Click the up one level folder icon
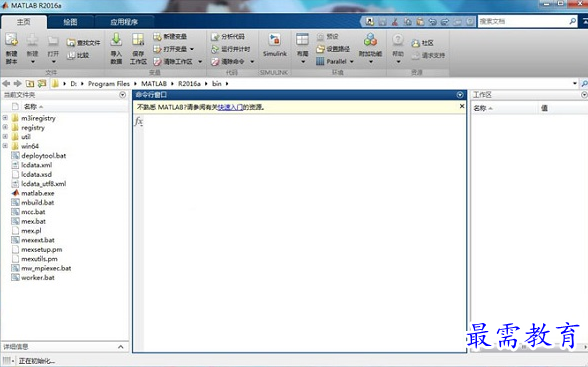 coord(30,83)
